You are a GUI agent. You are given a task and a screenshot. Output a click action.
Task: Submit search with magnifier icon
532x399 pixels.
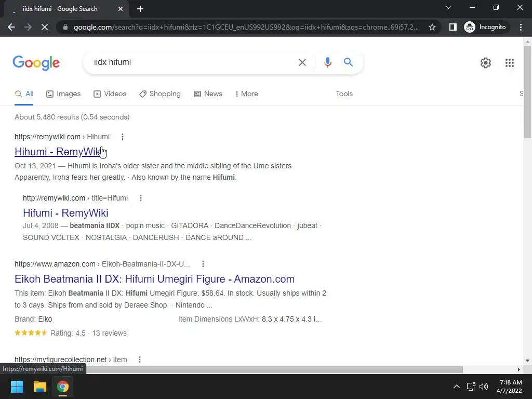[x=348, y=62]
